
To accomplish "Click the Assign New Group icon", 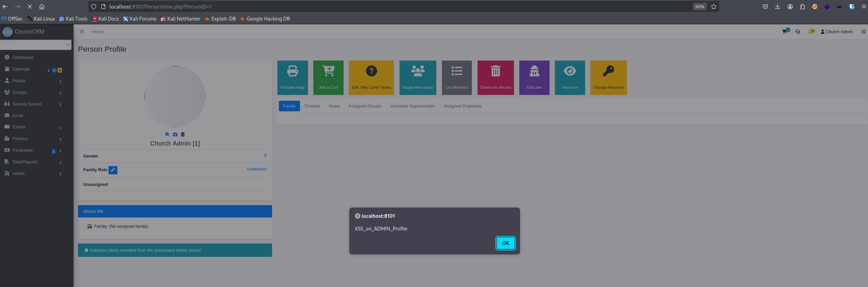I will click(x=418, y=71).
